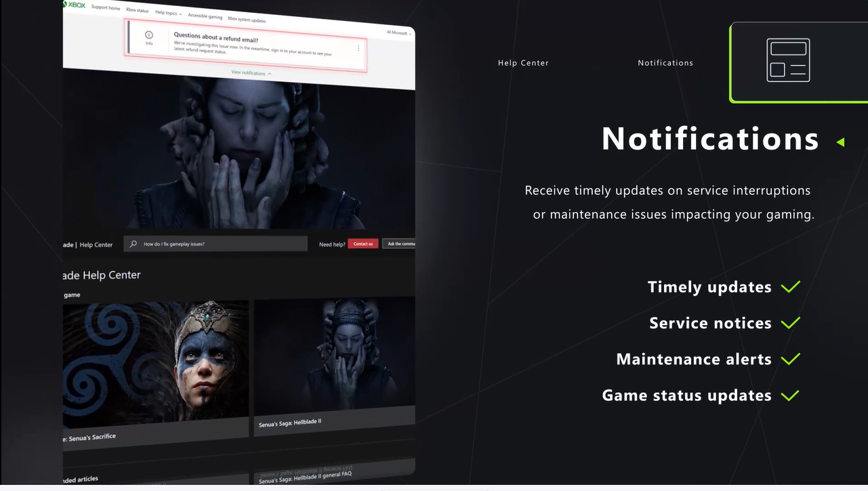The height and width of the screenshot is (491, 868).
Task: Click the magnifier icon in the search bar
Action: 133,244
